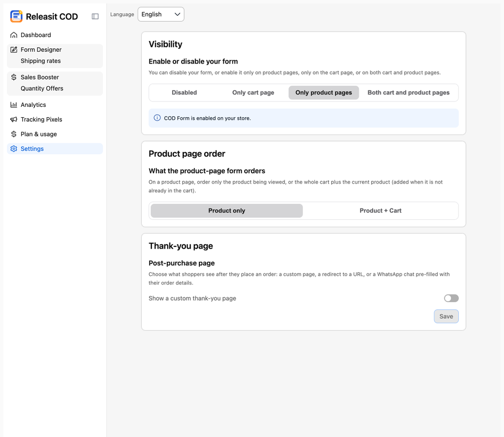Click the Plan & usage dollar icon
This screenshot has width=504, height=437.
pos(13,134)
